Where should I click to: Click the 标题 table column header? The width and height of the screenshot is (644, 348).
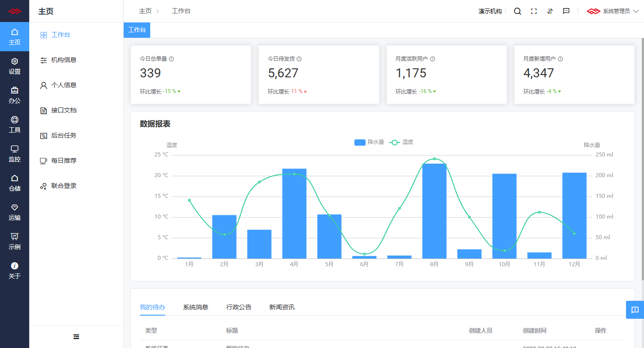click(x=232, y=330)
